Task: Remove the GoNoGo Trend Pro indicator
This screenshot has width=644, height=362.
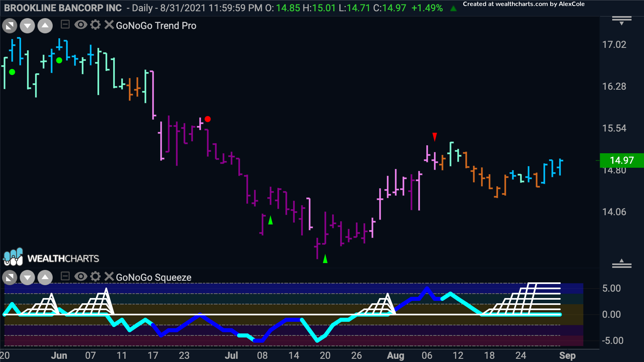Action: tap(109, 25)
